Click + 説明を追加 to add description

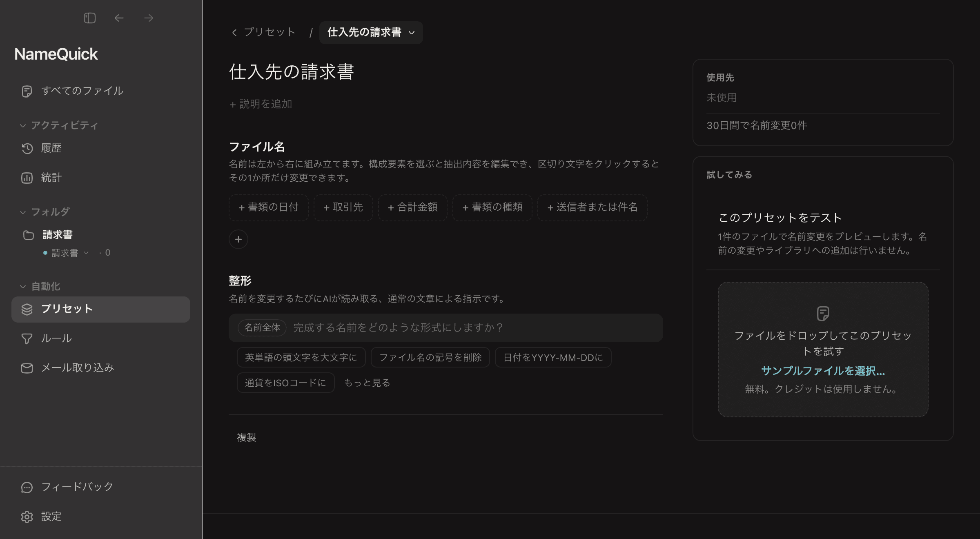[x=261, y=104]
